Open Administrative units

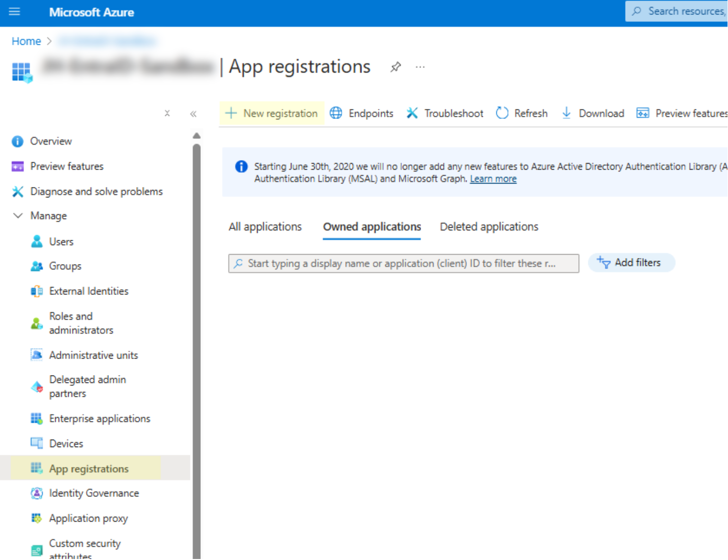click(x=93, y=355)
